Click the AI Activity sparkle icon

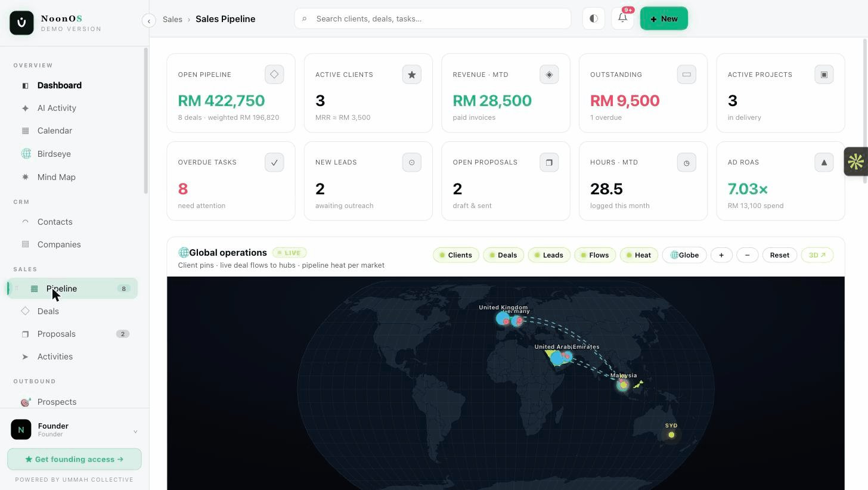(x=25, y=108)
